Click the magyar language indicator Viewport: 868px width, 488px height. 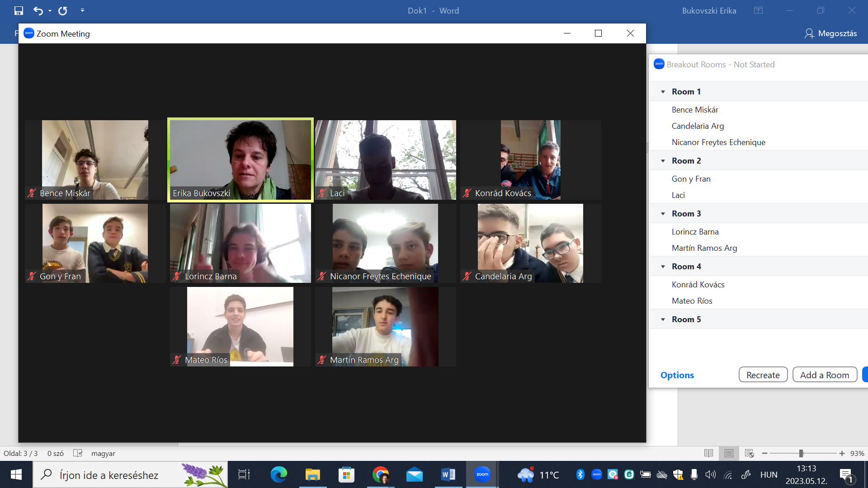click(103, 453)
